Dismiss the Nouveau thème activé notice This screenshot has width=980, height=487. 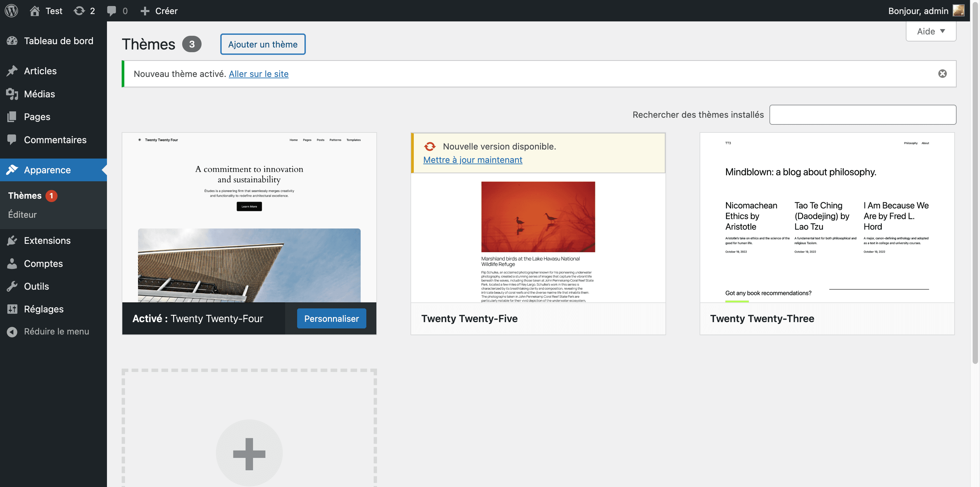(942, 74)
